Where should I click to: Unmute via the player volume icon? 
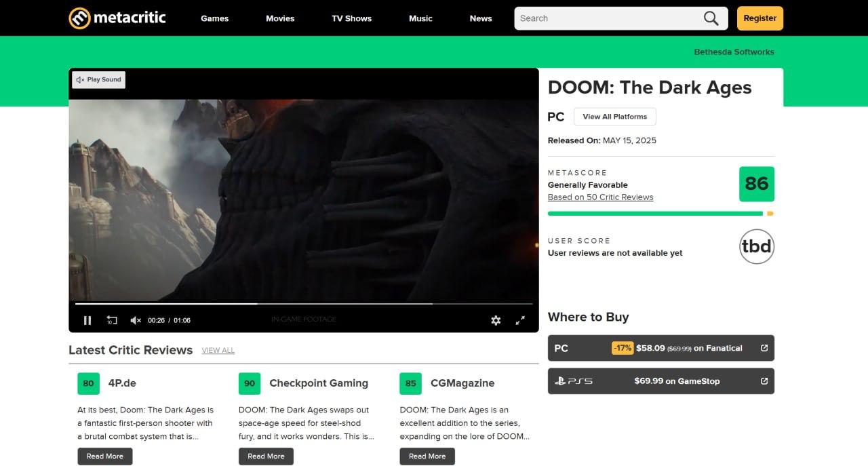[136, 320]
